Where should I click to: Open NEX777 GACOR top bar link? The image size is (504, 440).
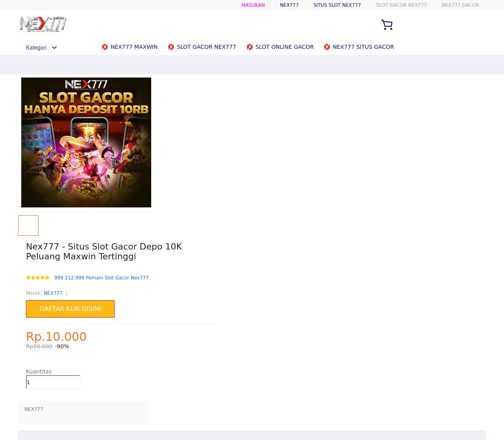click(460, 5)
